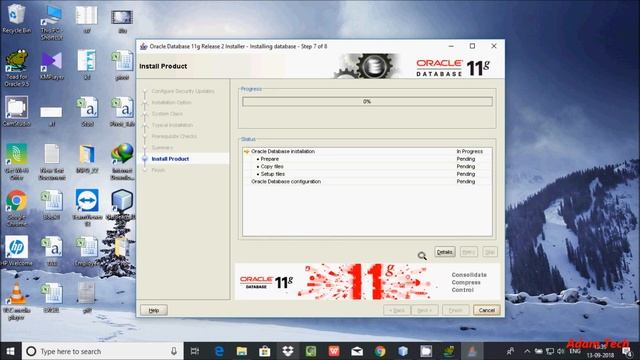Collapse the Oracle Database installation status row

pyautogui.click(x=246, y=151)
